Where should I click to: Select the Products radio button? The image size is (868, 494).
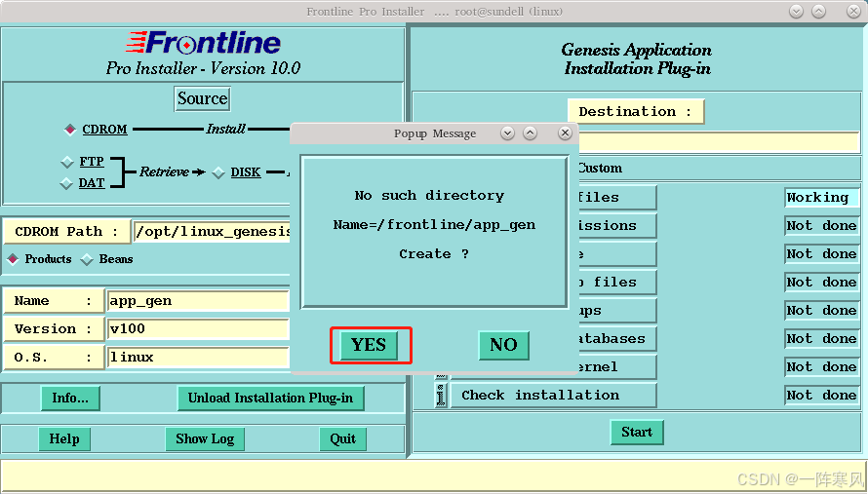click(13, 259)
